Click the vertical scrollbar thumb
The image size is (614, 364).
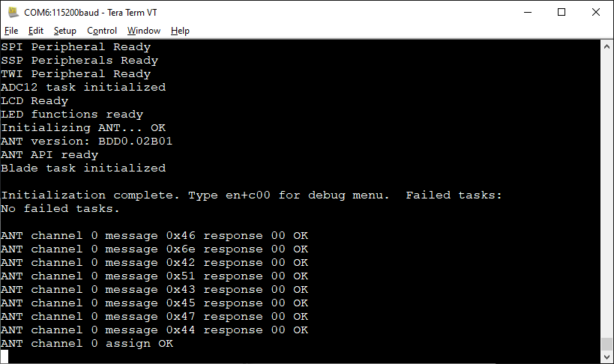(x=607, y=345)
